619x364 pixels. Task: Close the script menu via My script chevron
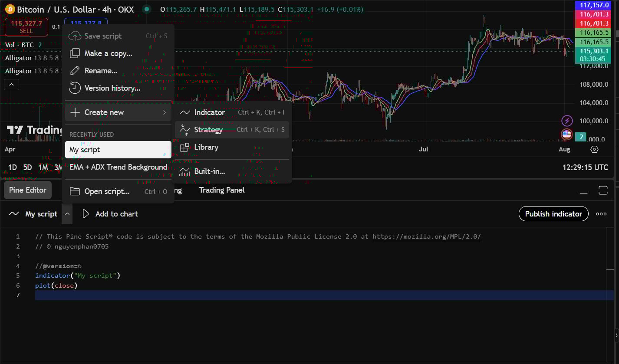click(x=67, y=214)
